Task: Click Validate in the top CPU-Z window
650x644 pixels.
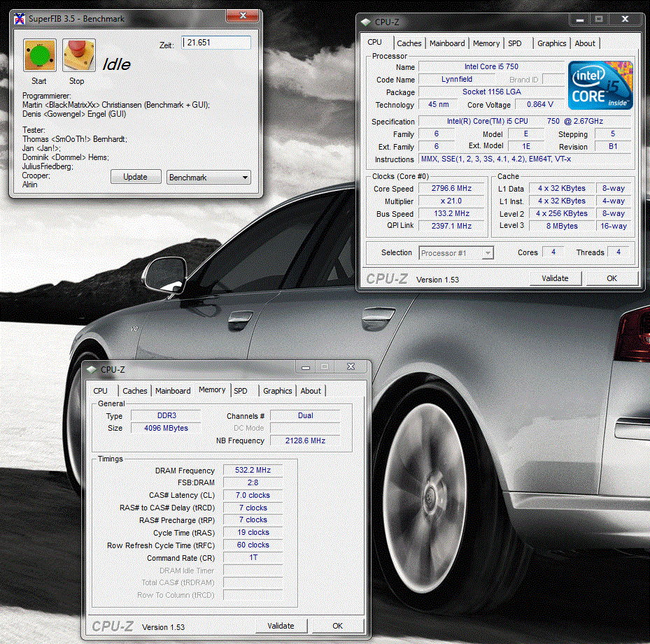Action: coord(555,278)
